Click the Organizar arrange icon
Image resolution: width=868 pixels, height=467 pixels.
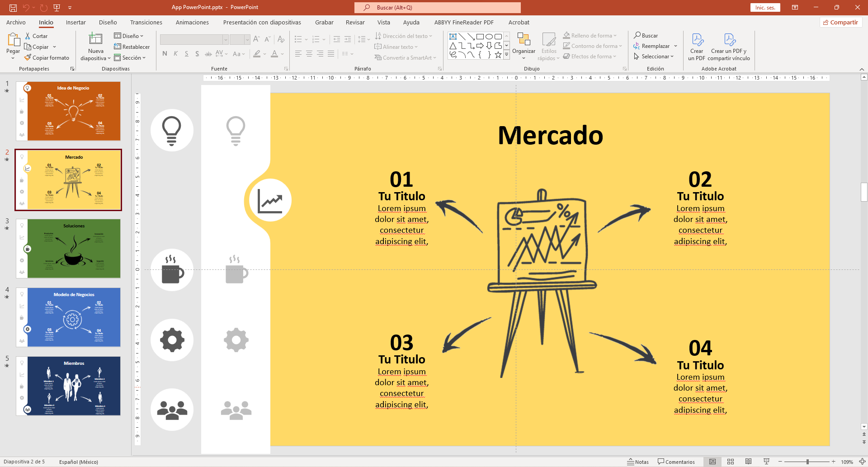(524, 40)
